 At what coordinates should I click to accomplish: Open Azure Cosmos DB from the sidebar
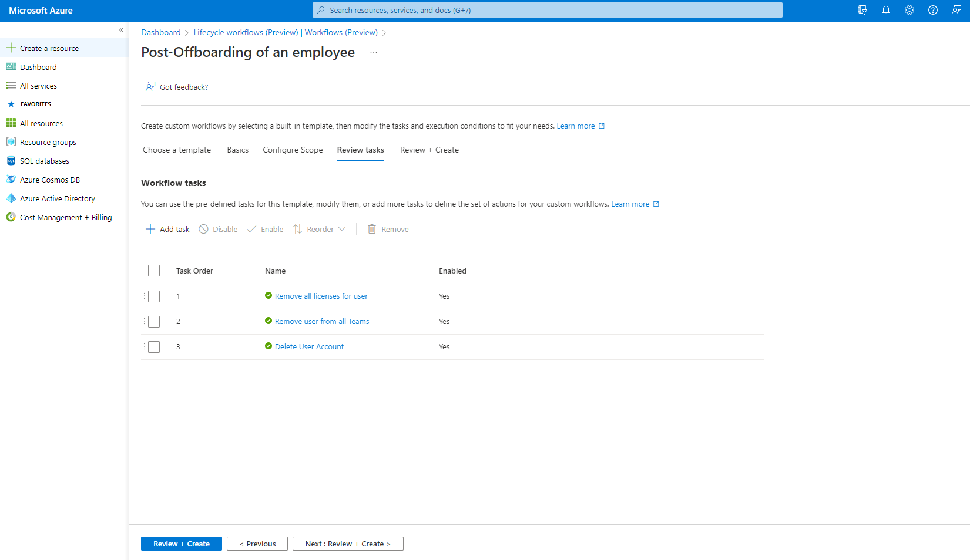(x=49, y=180)
